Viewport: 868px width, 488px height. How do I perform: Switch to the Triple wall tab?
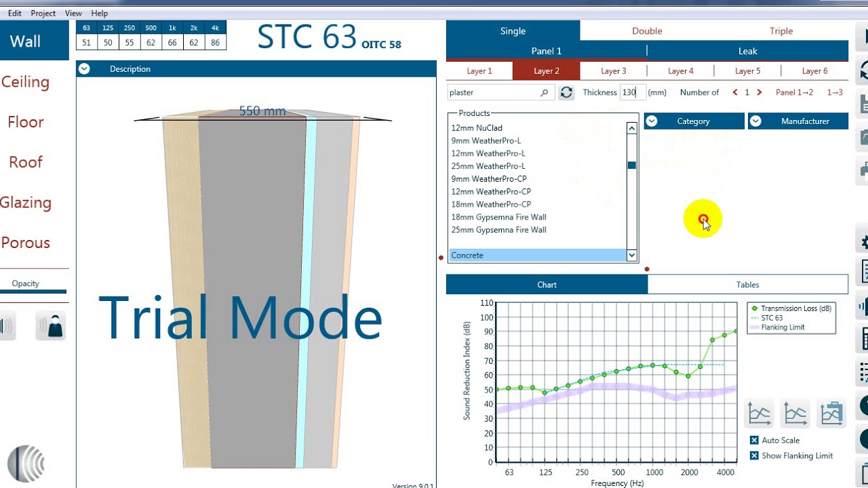pyautogui.click(x=781, y=30)
